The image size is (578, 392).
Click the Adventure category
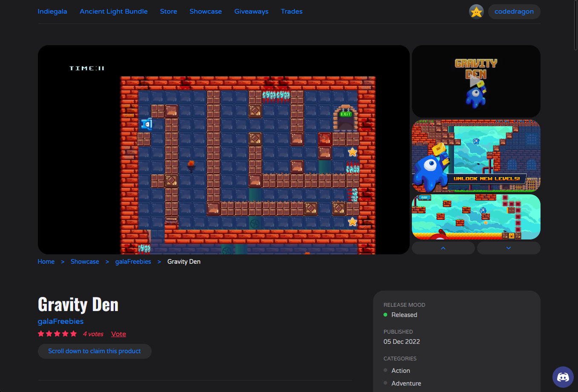point(406,383)
